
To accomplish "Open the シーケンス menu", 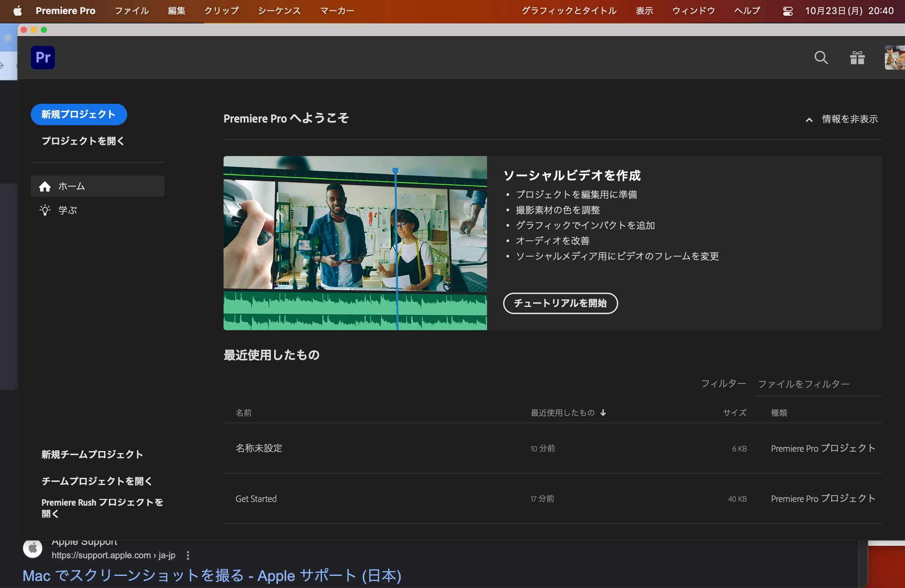I will [x=279, y=11].
